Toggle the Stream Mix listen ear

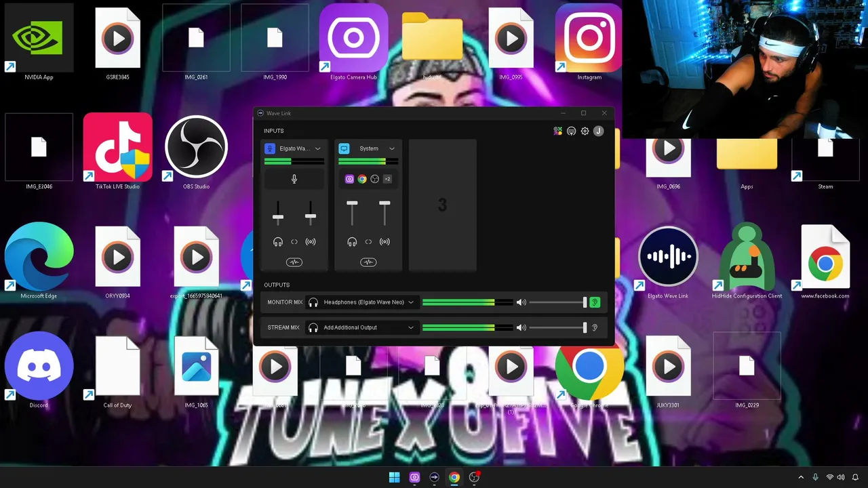coord(595,327)
